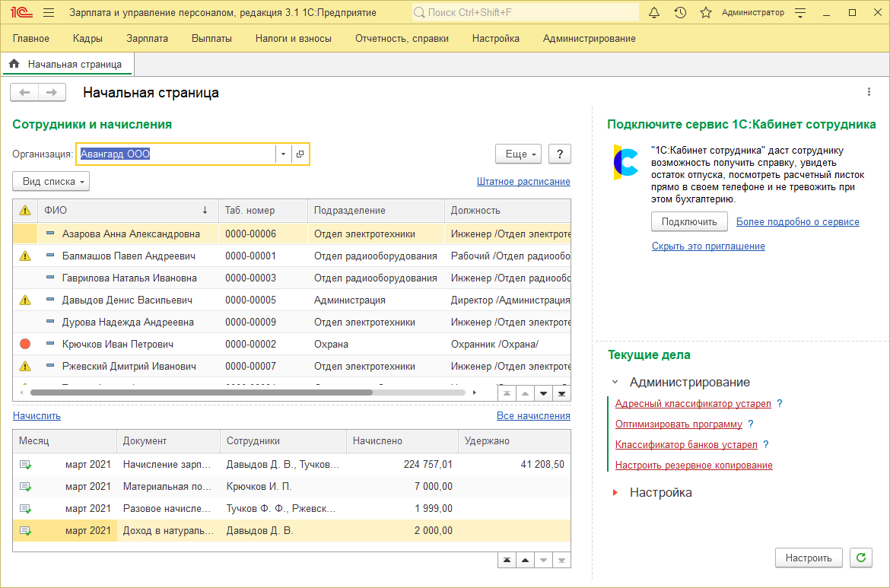Click the back navigation arrow
This screenshot has width=890, height=588.
(24, 93)
